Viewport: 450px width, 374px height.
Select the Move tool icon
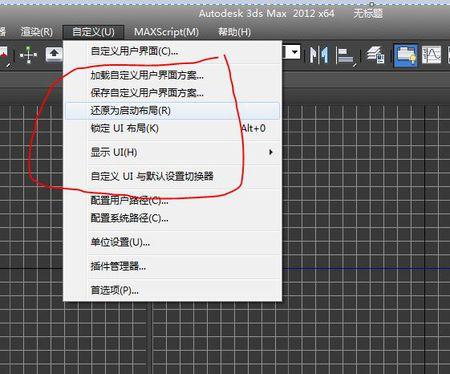28,55
